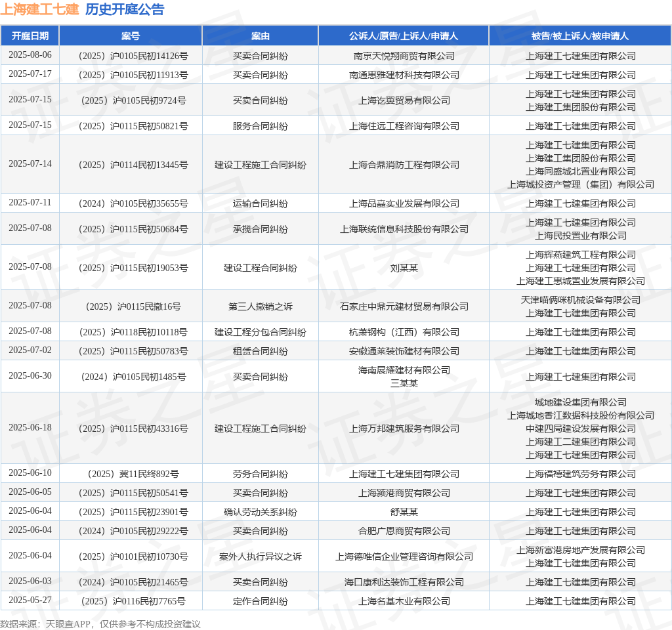The image size is (672, 630).
Task: Click defendant 天津喵俩咪机械设备有限公司
Action: click(580, 300)
